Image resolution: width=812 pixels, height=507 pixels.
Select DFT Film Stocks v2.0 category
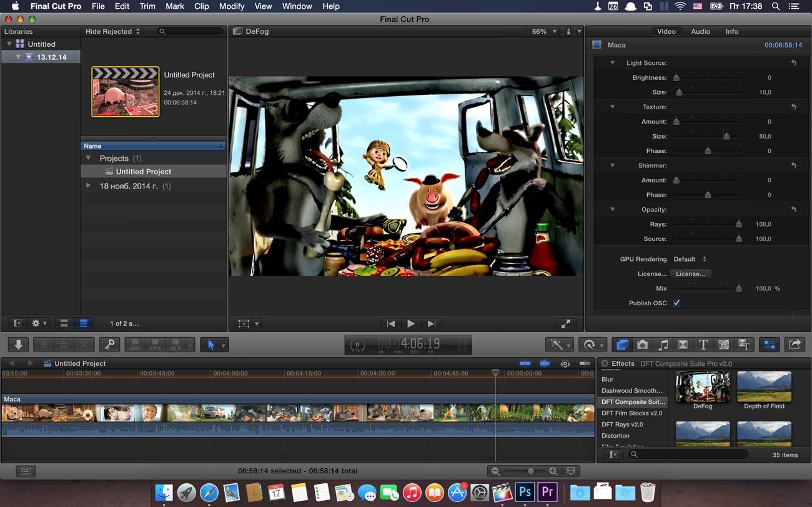pyautogui.click(x=631, y=413)
